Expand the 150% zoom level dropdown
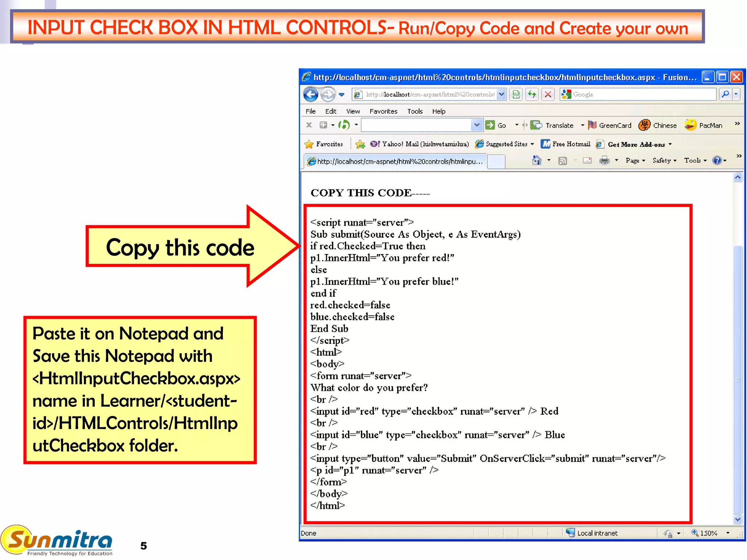This screenshot has height=560, width=747. point(728,533)
